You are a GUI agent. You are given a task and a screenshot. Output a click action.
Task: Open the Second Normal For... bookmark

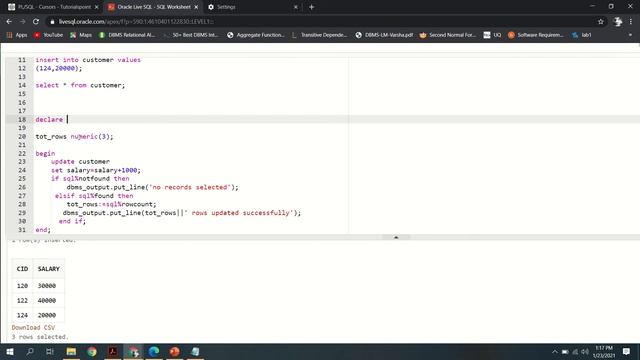pos(448,35)
